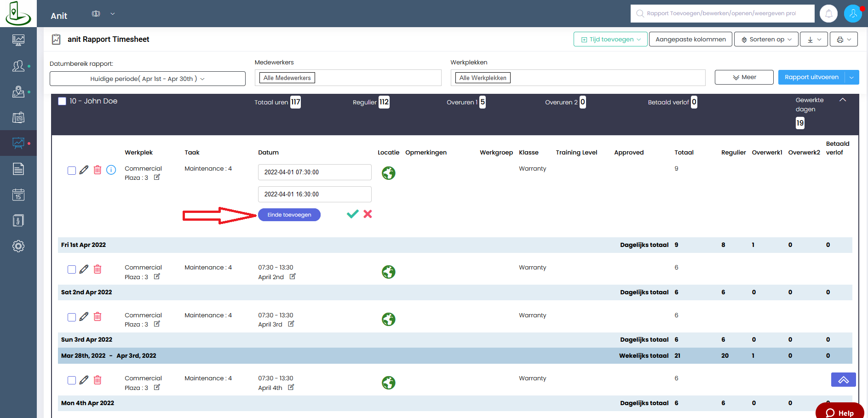Screen dimensions: 868x418
Task: Click the Alle Medewerkers tag
Action: point(287,78)
